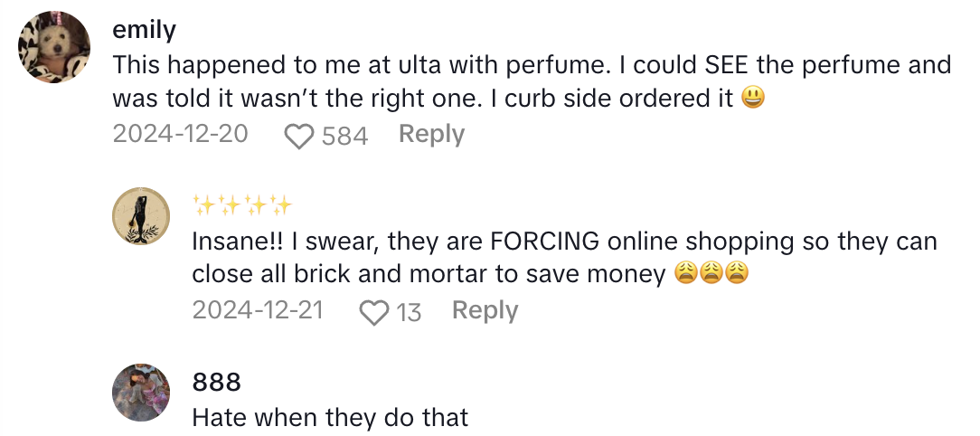This screenshot has width=980, height=436.
Task: Click the line 'was told it wasn't the right one'
Action: (422, 98)
